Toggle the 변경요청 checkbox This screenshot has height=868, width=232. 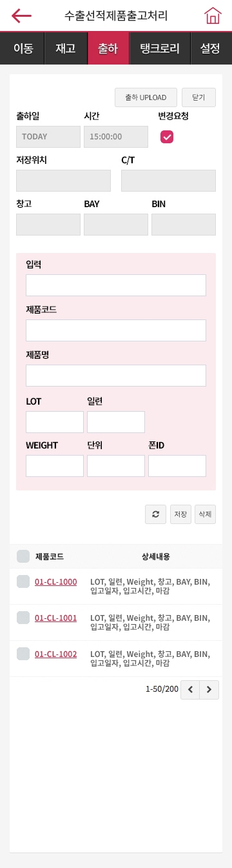(x=167, y=136)
